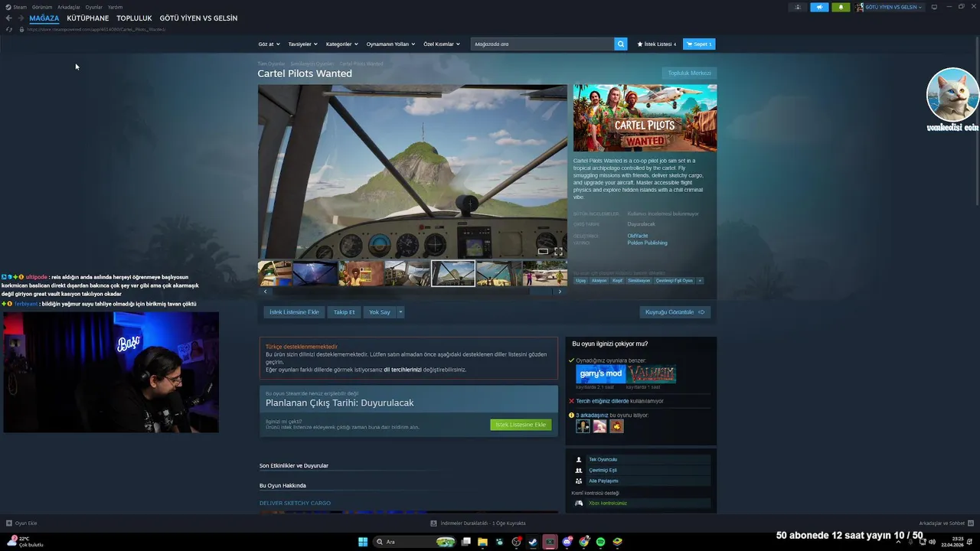Click Oyun Ekle at the bottom left
The height and width of the screenshot is (551, 980).
[x=21, y=523]
